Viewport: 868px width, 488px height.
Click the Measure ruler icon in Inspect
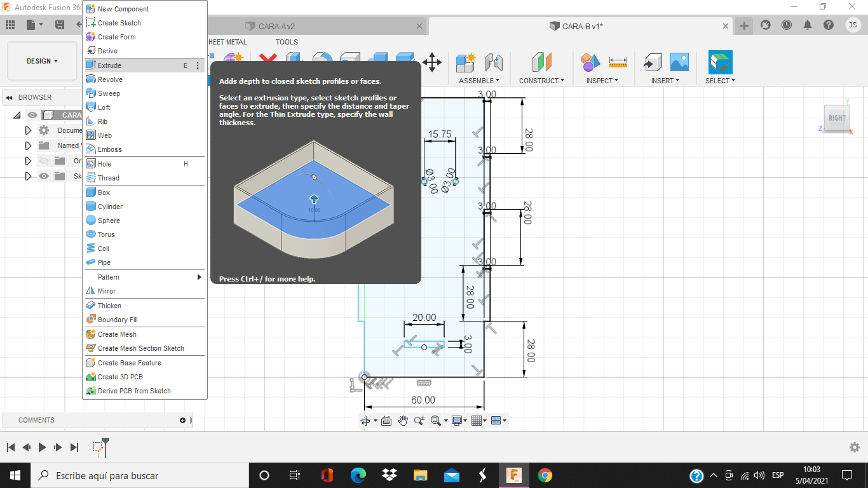click(618, 62)
